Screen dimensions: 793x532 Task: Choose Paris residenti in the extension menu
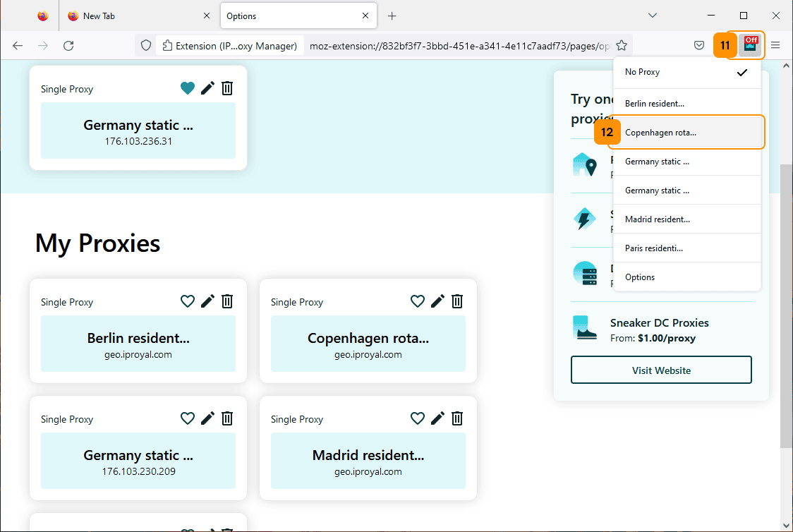pos(686,248)
